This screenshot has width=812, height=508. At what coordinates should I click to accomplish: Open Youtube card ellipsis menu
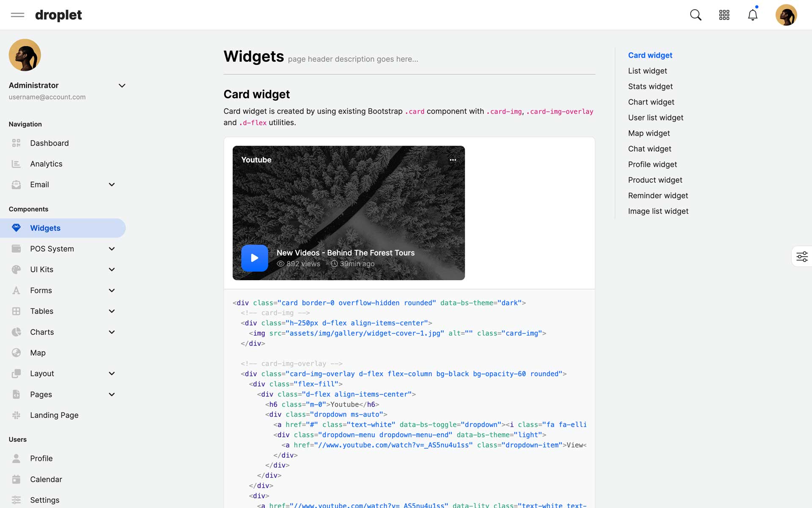453,160
